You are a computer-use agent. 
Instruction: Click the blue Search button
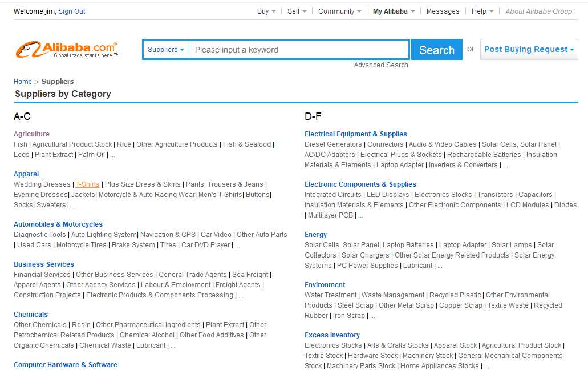click(x=436, y=50)
